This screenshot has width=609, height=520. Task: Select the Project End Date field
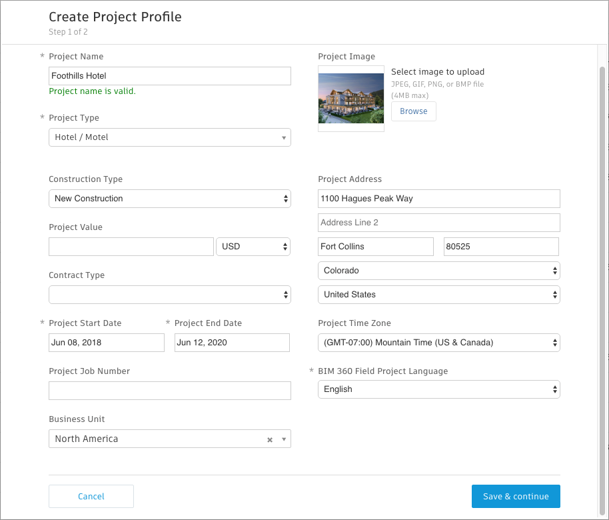point(232,343)
